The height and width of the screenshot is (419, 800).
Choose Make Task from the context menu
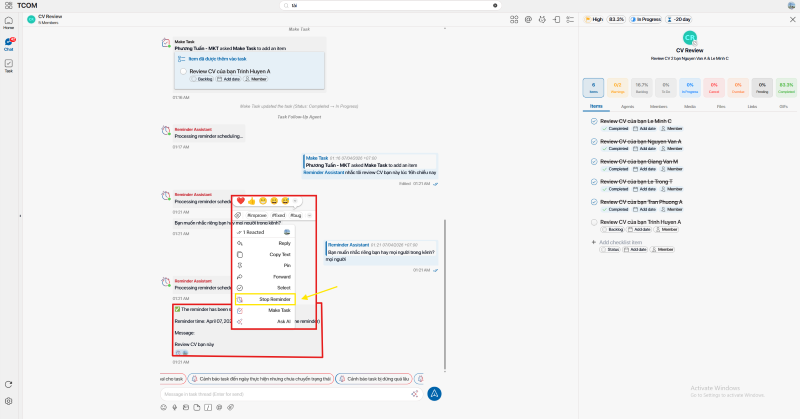point(264,310)
